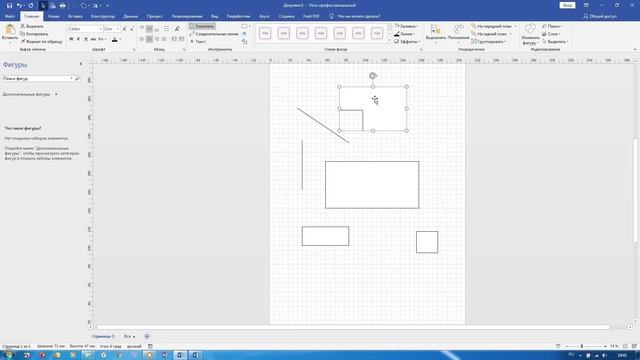This screenshot has width=640, height=360.
Task: Click the print icon in the quick access toolbar
Action: point(62,6)
